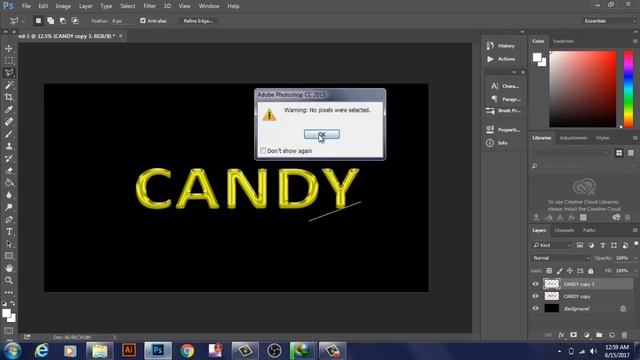Image resolution: width=640 pixels, height=360 pixels.
Task: Toggle lock position
Action: (x=570, y=271)
